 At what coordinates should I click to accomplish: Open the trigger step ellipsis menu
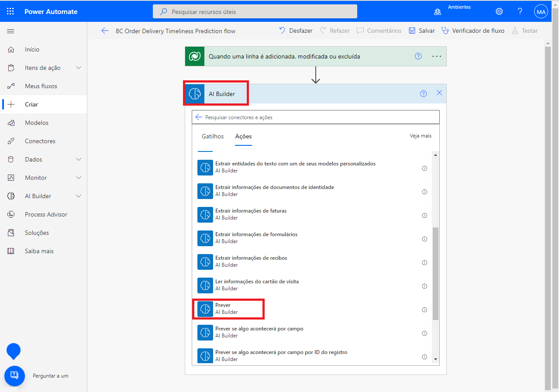[x=437, y=56]
